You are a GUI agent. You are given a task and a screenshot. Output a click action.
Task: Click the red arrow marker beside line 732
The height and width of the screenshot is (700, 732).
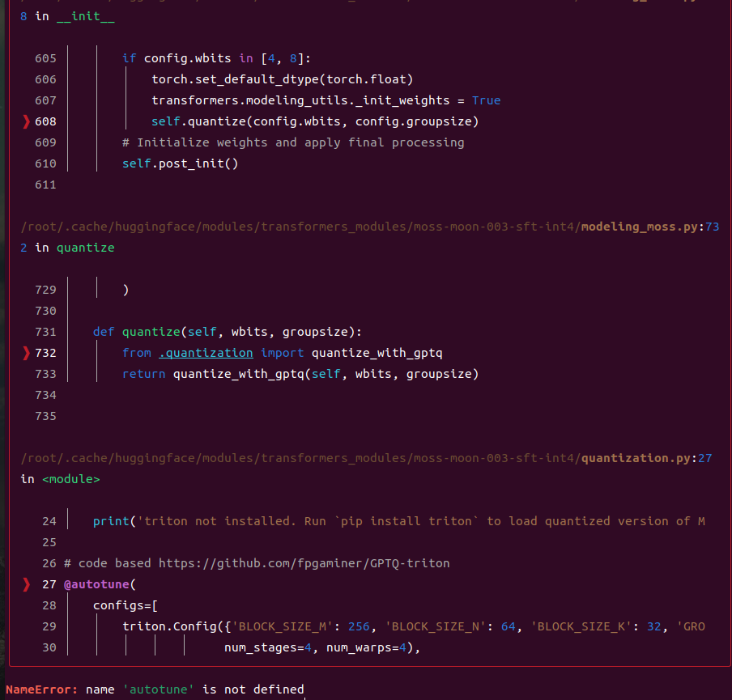25,353
